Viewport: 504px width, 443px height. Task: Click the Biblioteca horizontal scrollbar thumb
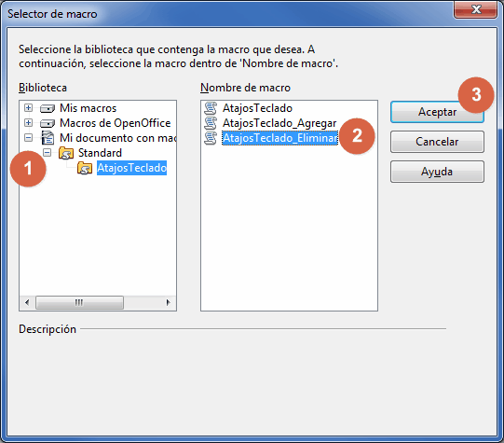[x=79, y=302]
